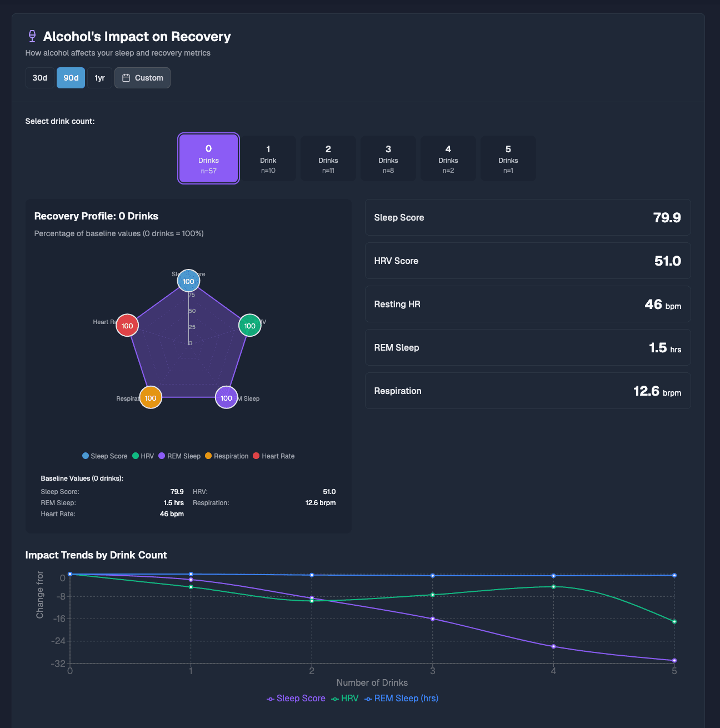Screen dimensions: 720x728
Task: Click the blue Sleep Score legend dot
Action: coord(85,456)
